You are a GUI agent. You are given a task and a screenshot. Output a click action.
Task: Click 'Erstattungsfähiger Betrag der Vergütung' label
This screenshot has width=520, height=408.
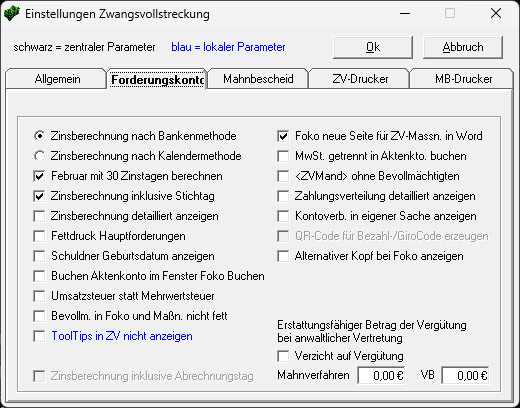[372, 325]
